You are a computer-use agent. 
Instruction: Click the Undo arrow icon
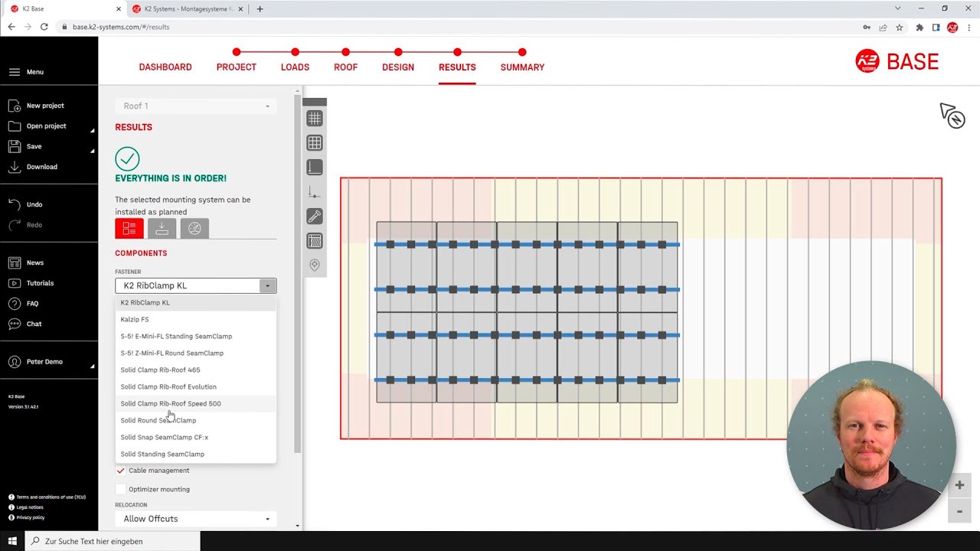pyautogui.click(x=15, y=204)
